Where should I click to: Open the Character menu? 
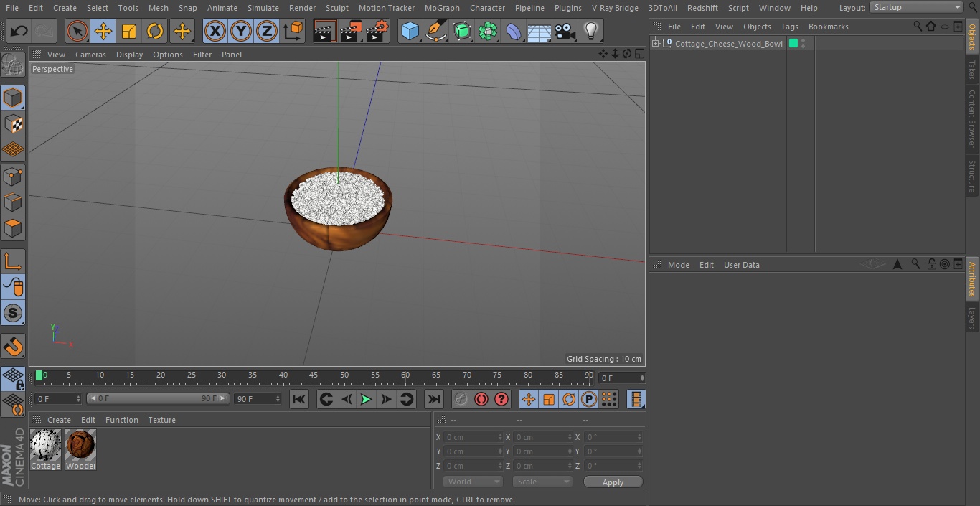pos(487,8)
